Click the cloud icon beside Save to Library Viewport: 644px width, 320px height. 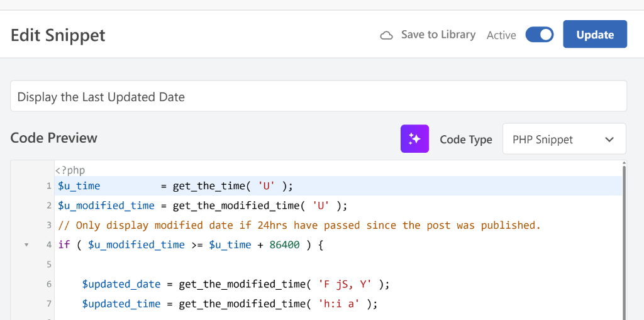click(386, 35)
